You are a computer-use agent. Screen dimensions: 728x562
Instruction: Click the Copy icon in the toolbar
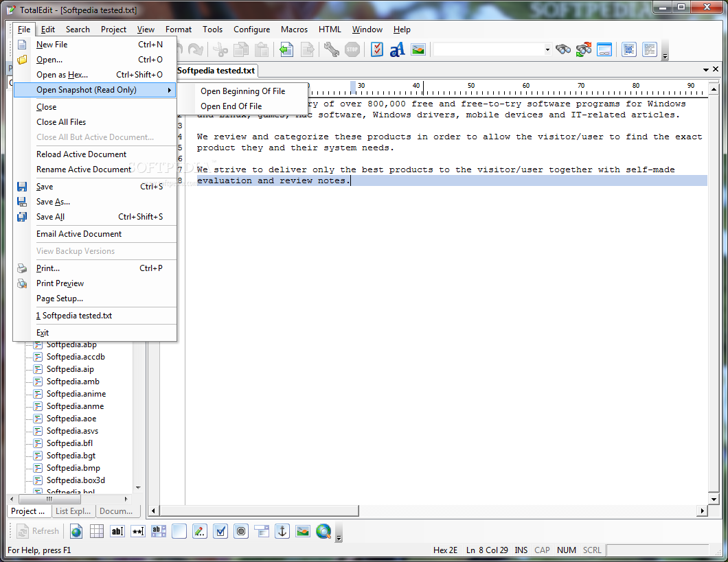click(241, 49)
